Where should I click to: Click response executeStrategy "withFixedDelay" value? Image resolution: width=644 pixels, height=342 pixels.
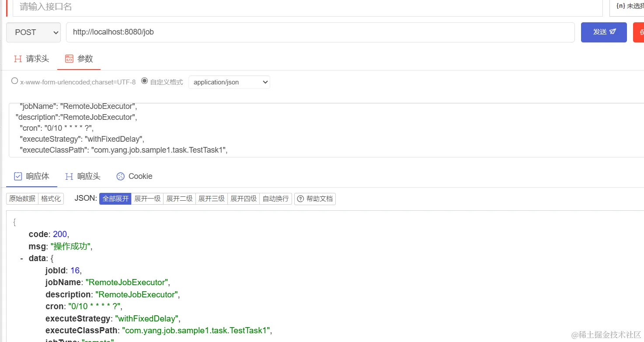(146, 318)
